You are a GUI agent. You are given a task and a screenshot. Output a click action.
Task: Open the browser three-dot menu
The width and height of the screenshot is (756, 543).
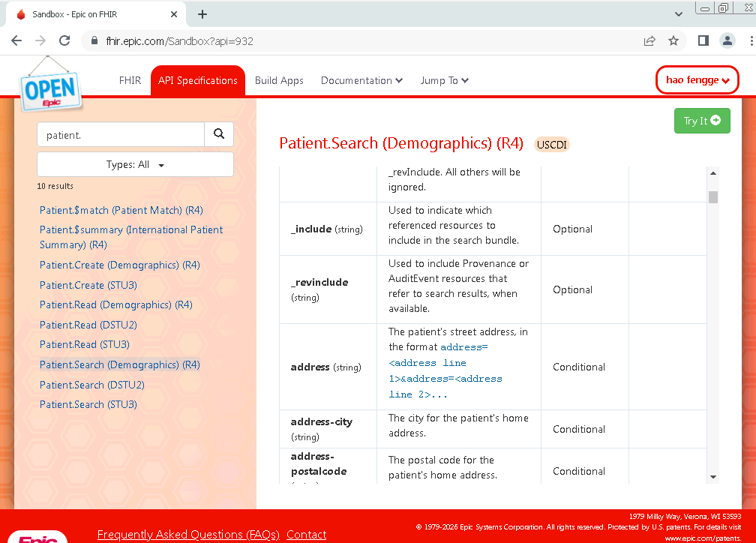[x=751, y=41]
